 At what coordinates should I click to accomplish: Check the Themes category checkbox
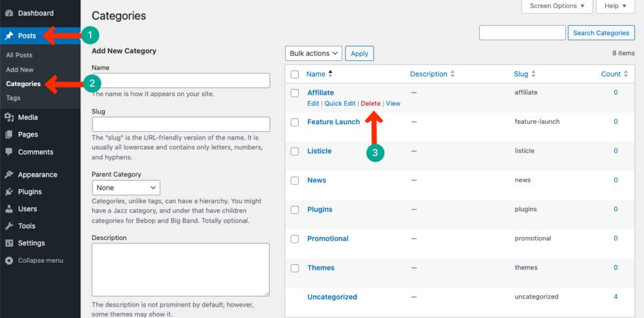pos(295,268)
